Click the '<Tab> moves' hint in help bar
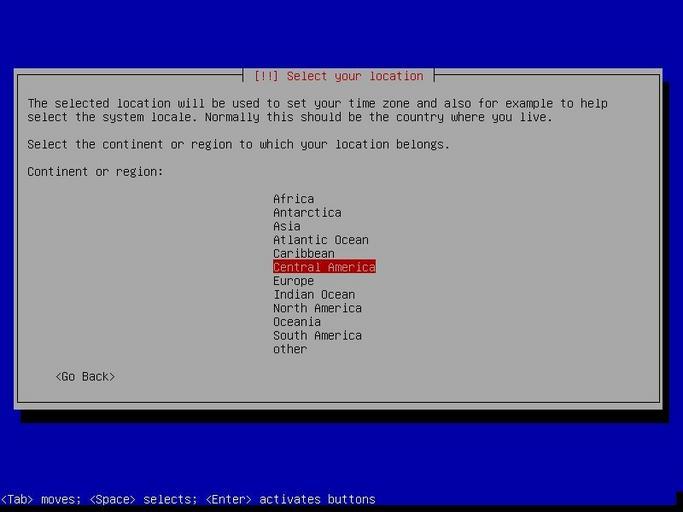Screen dimensions: 683x512 pyautogui.click(x=40, y=499)
